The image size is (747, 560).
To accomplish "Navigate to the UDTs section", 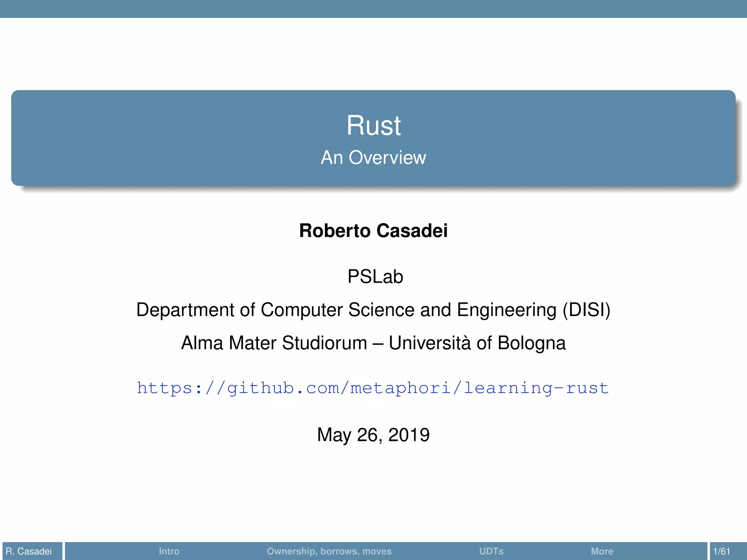I will [x=491, y=551].
